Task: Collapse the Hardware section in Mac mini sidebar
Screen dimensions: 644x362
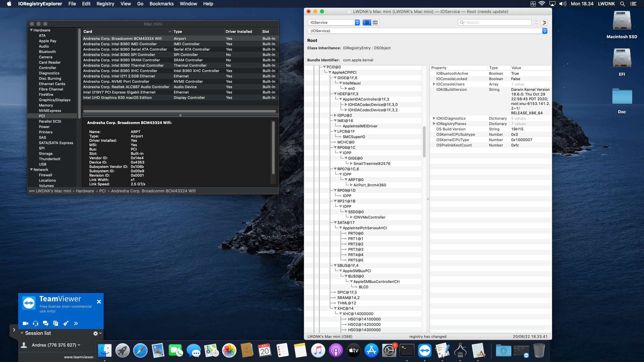Action: (x=31, y=30)
